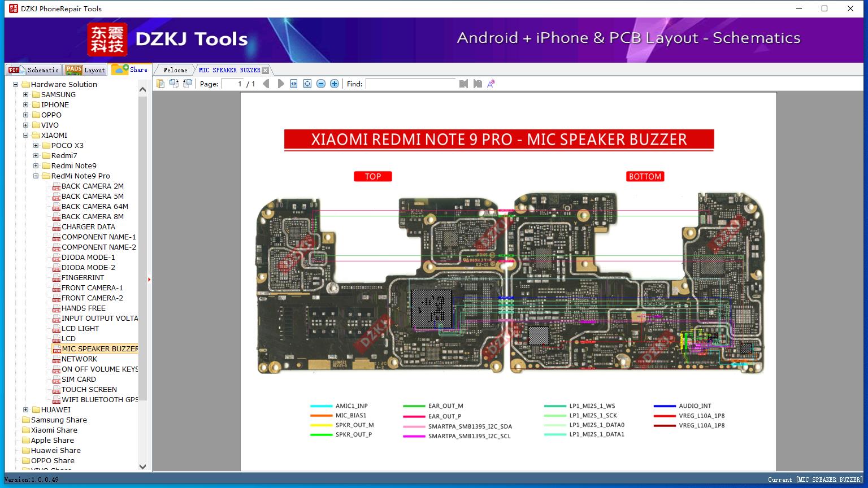Click the TOP board label

tap(373, 176)
